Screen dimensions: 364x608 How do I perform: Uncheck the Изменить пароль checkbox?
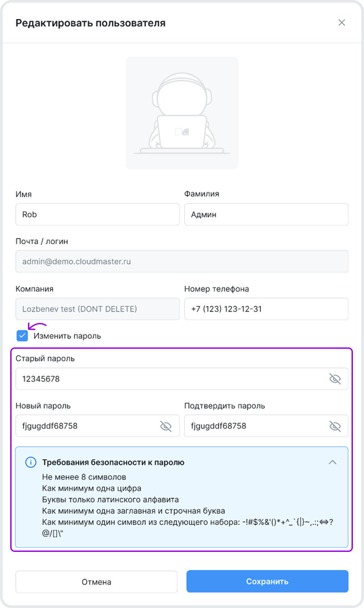click(x=22, y=336)
